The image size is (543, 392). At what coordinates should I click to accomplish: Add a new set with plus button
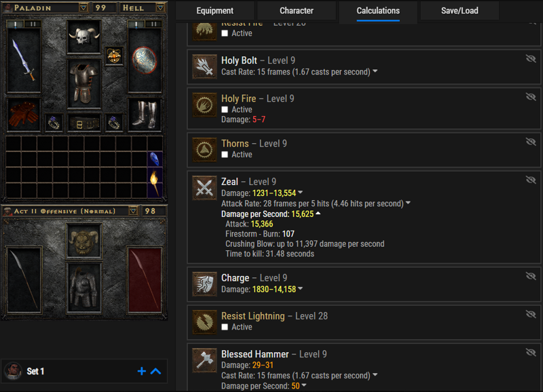click(x=142, y=371)
